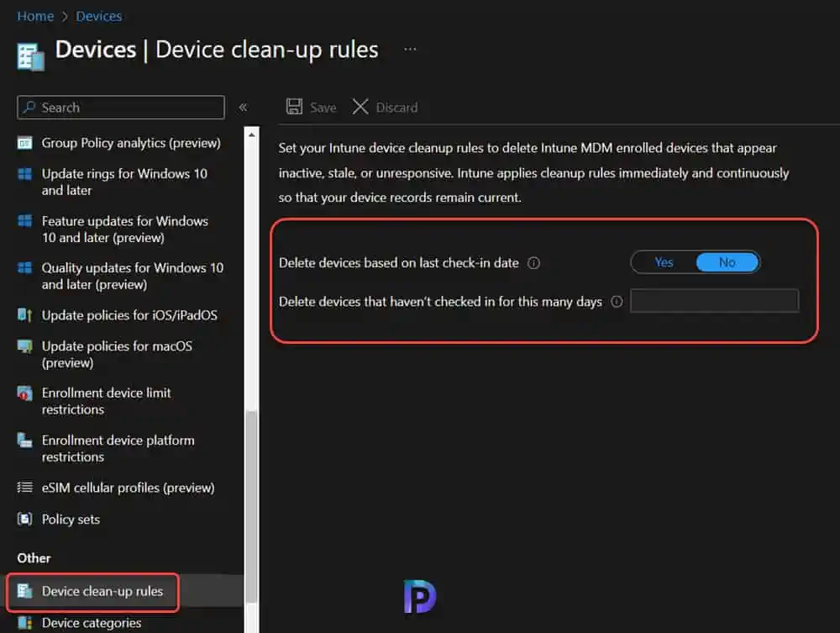Click the eSIM cellular profiles list icon
840x633 pixels.
click(x=24, y=488)
